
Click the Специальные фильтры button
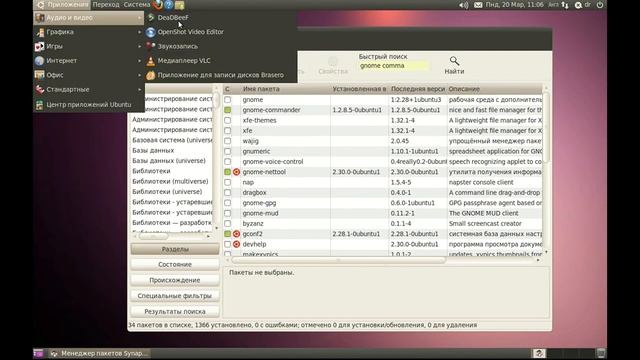click(x=175, y=296)
